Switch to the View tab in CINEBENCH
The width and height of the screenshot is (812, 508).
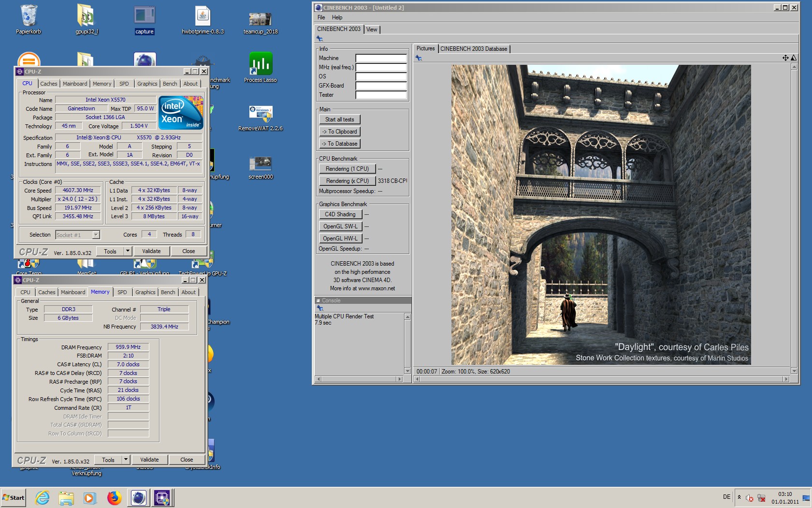coord(372,30)
